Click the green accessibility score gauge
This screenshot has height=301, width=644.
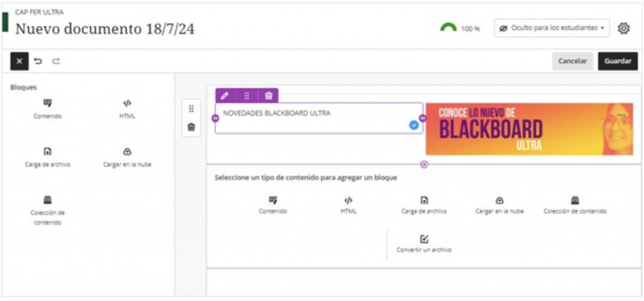[x=448, y=28]
